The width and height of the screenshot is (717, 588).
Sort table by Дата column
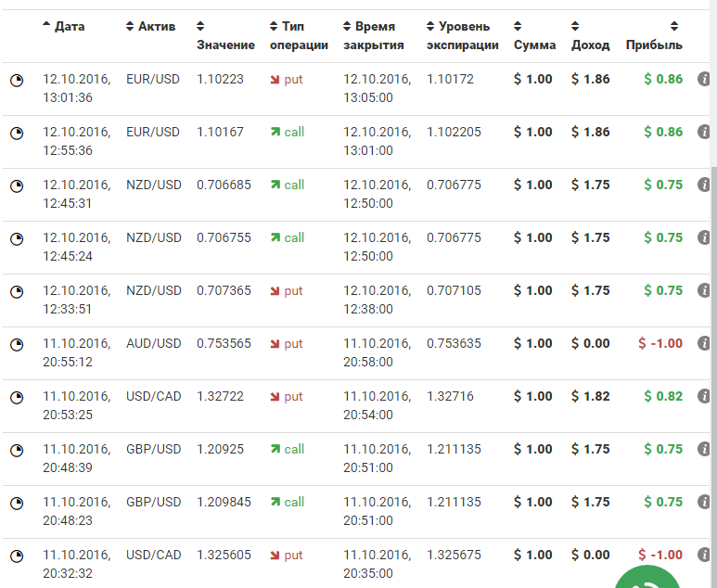pyautogui.click(x=64, y=27)
